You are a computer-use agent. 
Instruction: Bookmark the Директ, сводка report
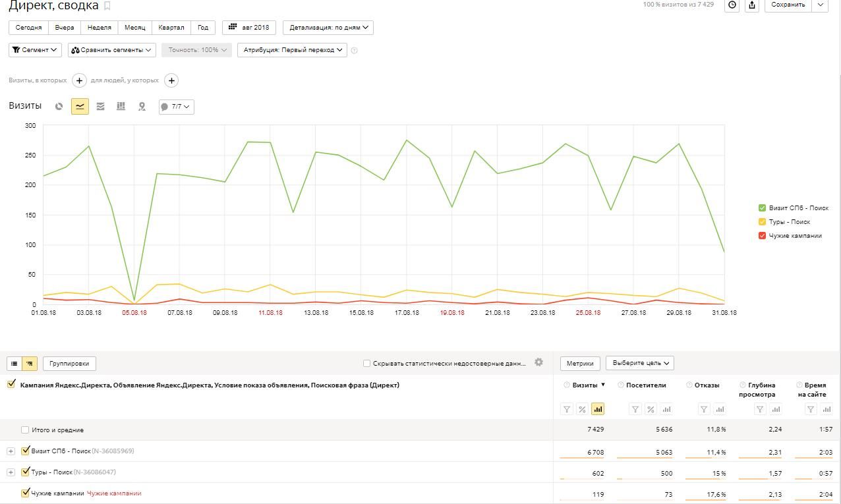tap(107, 6)
